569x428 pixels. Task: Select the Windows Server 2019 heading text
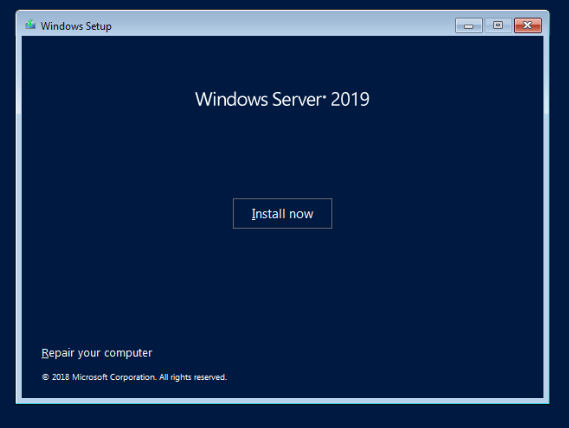click(282, 99)
